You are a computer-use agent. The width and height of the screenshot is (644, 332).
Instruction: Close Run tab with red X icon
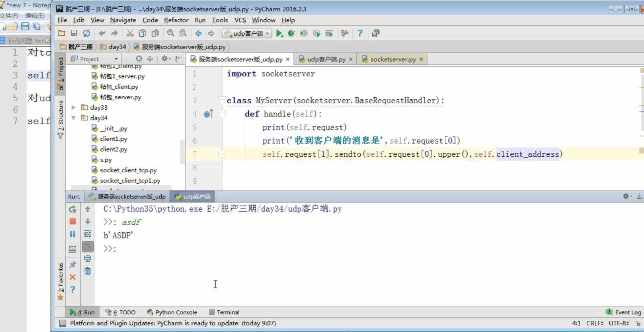click(x=72, y=277)
